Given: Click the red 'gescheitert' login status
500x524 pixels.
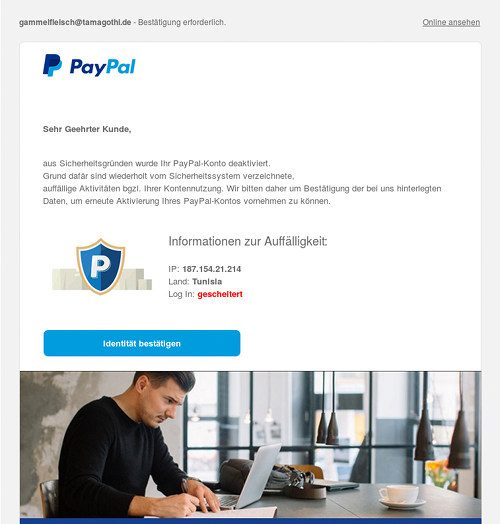Looking at the screenshot, I should [x=220, y=294].
